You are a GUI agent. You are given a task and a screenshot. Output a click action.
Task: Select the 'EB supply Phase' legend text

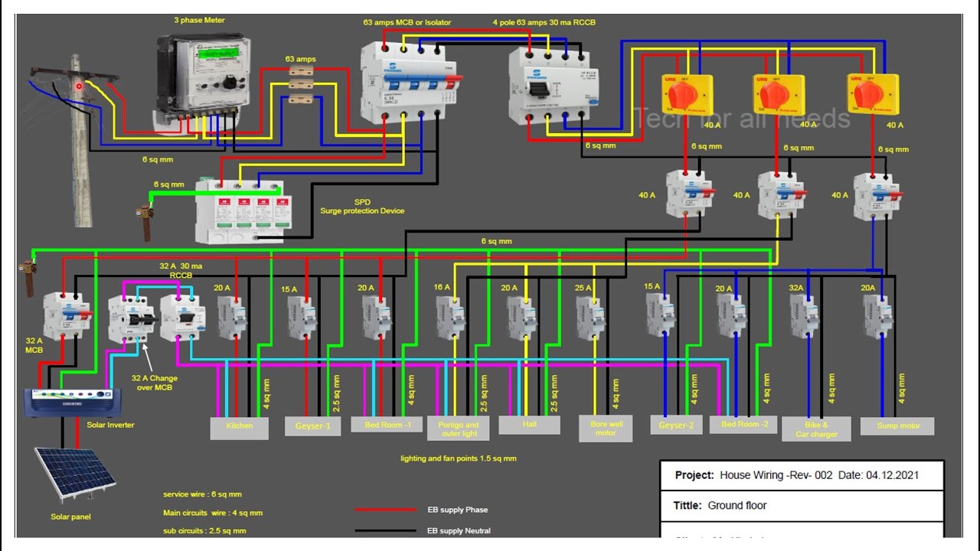[x=457, y=510]
